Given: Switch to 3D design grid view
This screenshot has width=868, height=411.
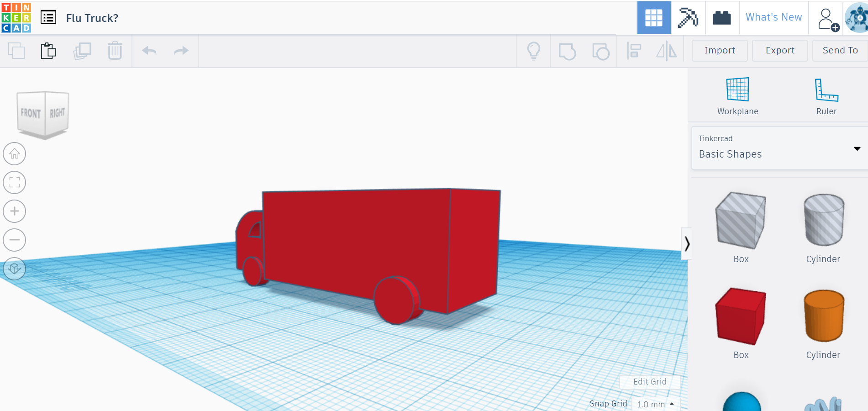Looking at the screenshot, I should (653, 17).
